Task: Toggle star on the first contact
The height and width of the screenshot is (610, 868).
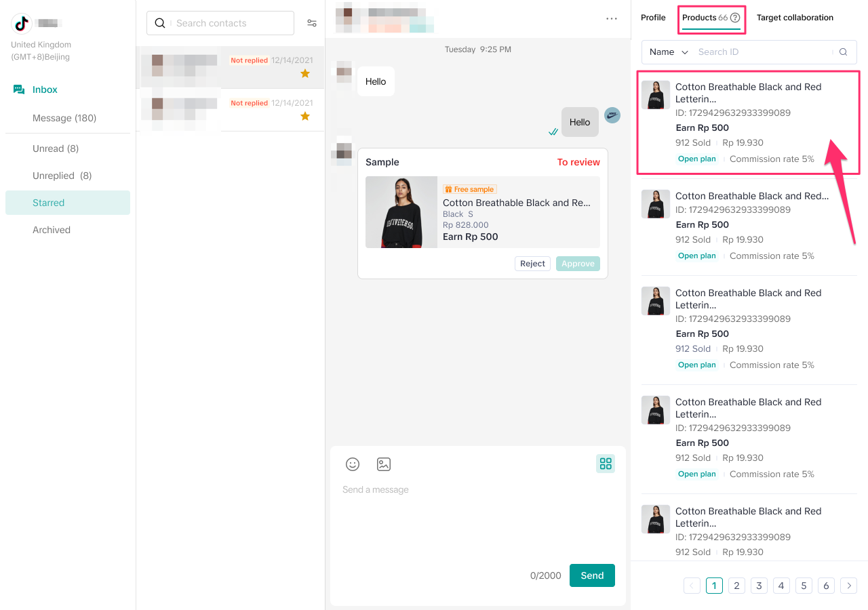Action: pyautogui.click(x=305, y=73)
